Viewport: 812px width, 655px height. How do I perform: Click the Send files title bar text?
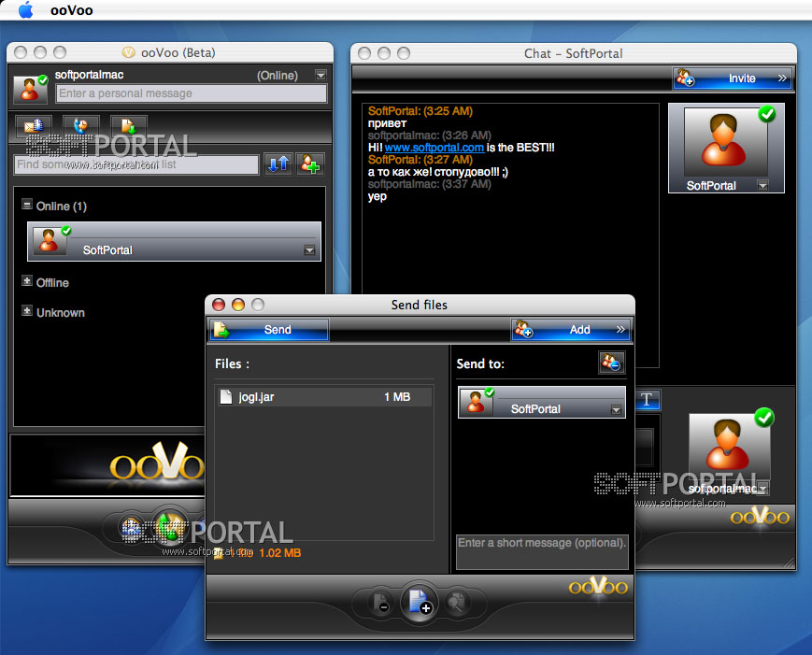419,305
